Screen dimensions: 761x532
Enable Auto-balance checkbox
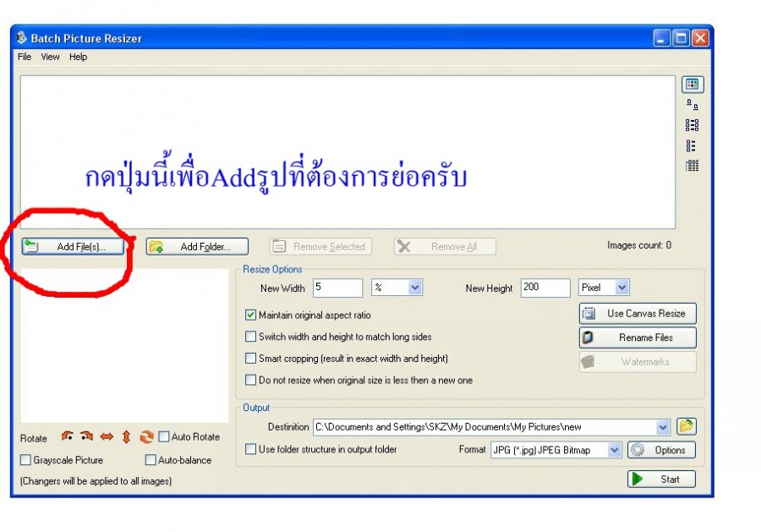click(151, 459)
